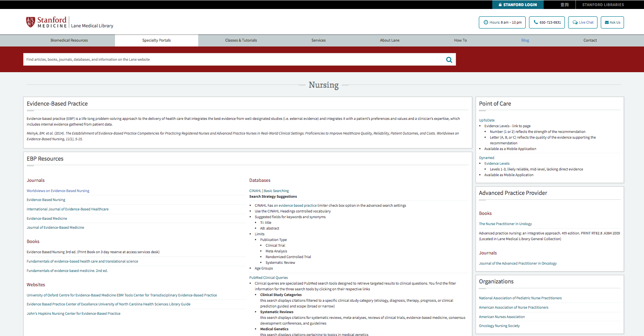Open the Hours 8 am – 10 pm button
The image size is (644, 336).
[x=502, y=22]
